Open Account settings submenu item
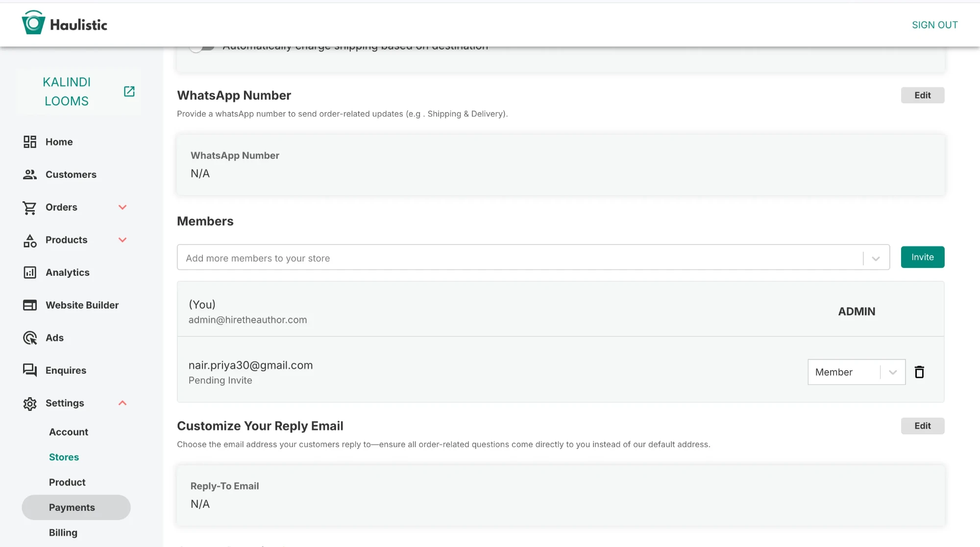The width and height of the screenshot is (980, 547). click(69, 432)
